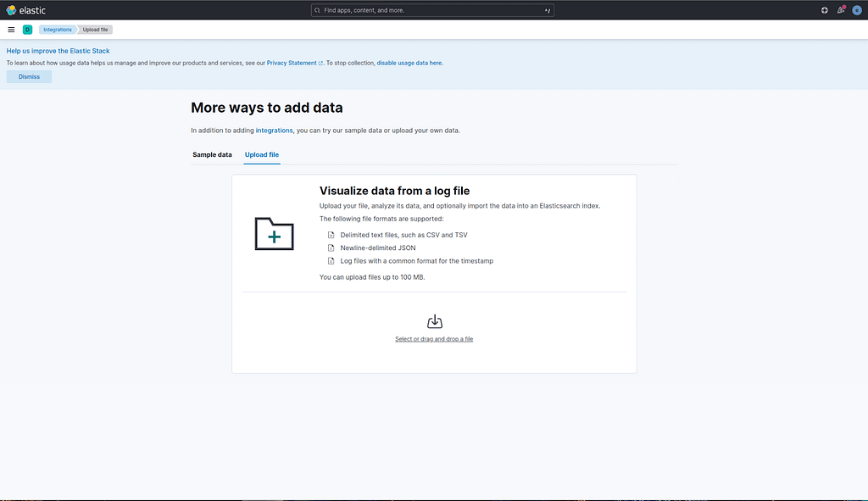The height and width of the screenshot is (501, 868).
Task: Click the Elastic logo
Action: pos(25,10)
